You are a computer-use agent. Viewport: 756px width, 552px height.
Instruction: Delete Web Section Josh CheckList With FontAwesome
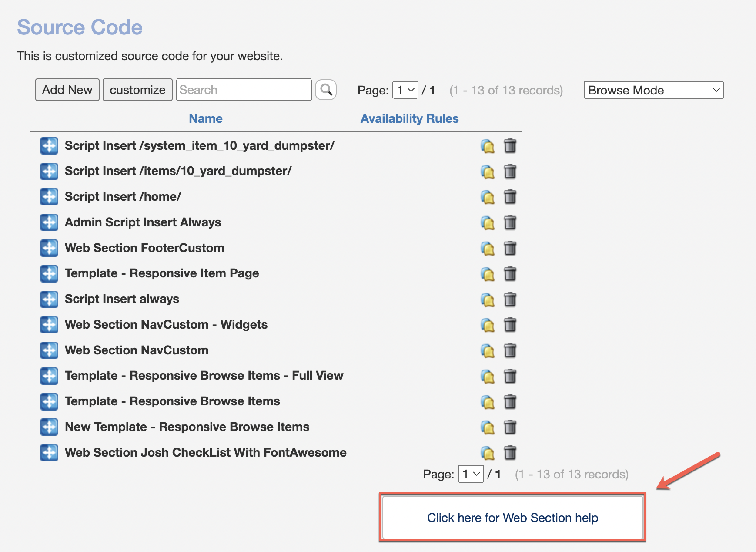pyautogui.click(x=510, y=453)
